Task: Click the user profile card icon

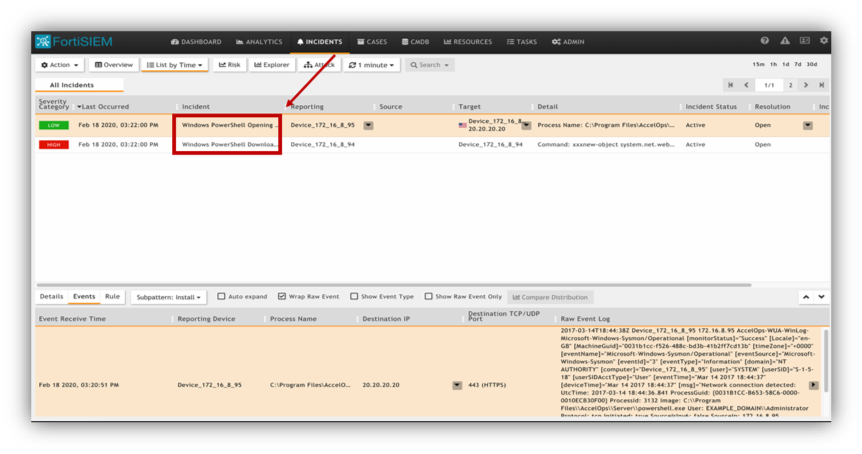Action: (x=804, y=41)
